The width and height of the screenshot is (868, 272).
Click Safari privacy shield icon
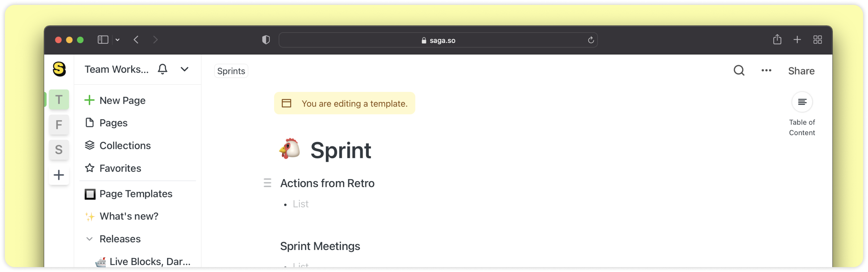pyautogui.click(x=266, y=40)
